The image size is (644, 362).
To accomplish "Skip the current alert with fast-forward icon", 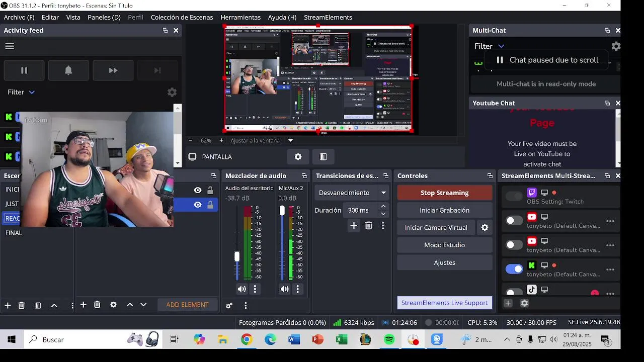I will click(x=113, y=71).
